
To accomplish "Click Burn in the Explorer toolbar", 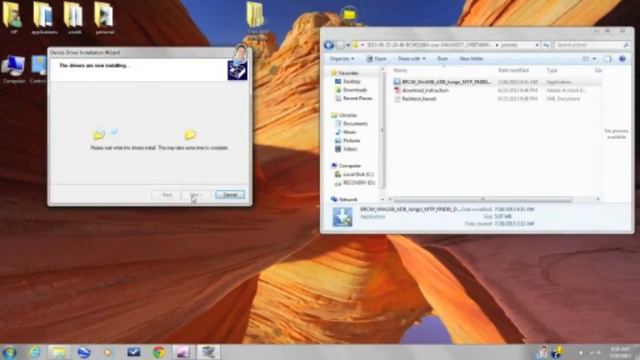I will [442, 59].
